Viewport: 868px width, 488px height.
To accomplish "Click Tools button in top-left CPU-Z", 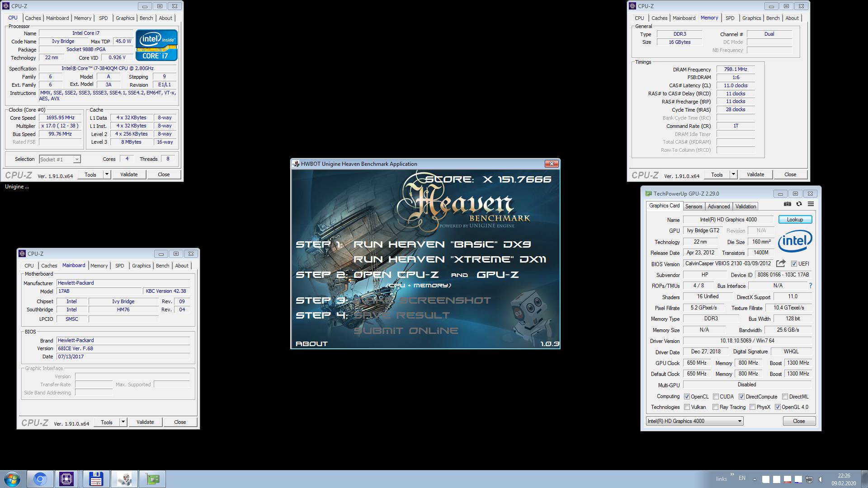I will click(x=90, y=174).
